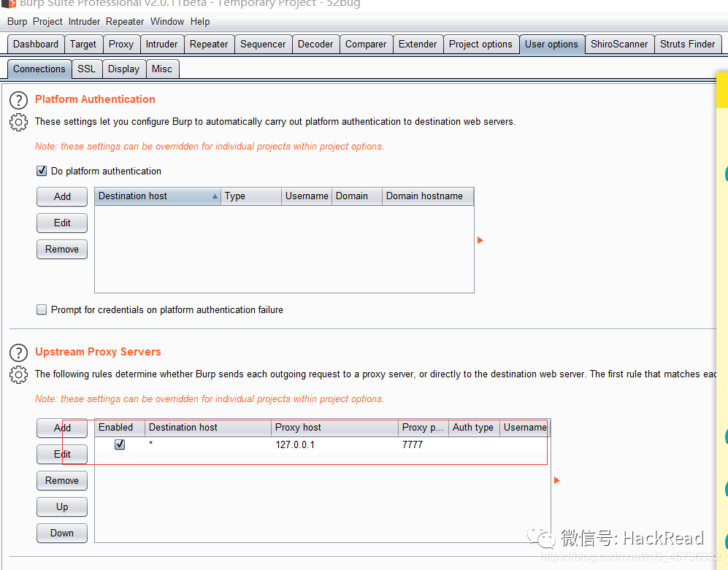The width and height of the screenshot is (728, 570).
Task: Open the Project options tab
Action: click(480, 44)
